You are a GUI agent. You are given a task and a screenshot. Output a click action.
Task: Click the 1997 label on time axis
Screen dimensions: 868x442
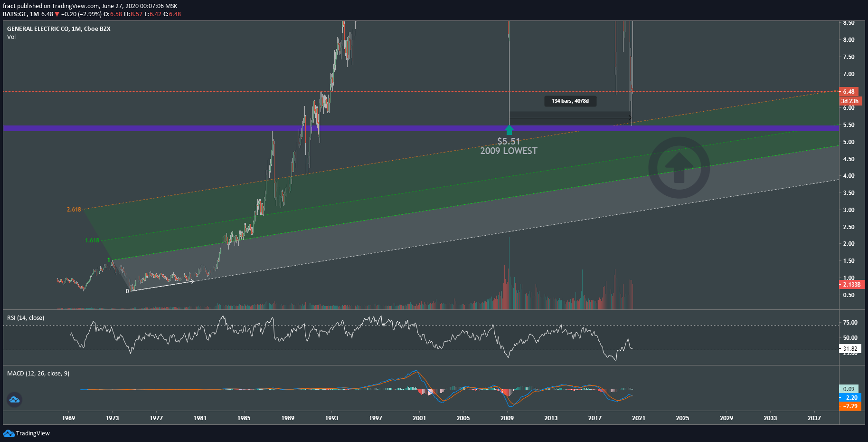pos(376,418)
